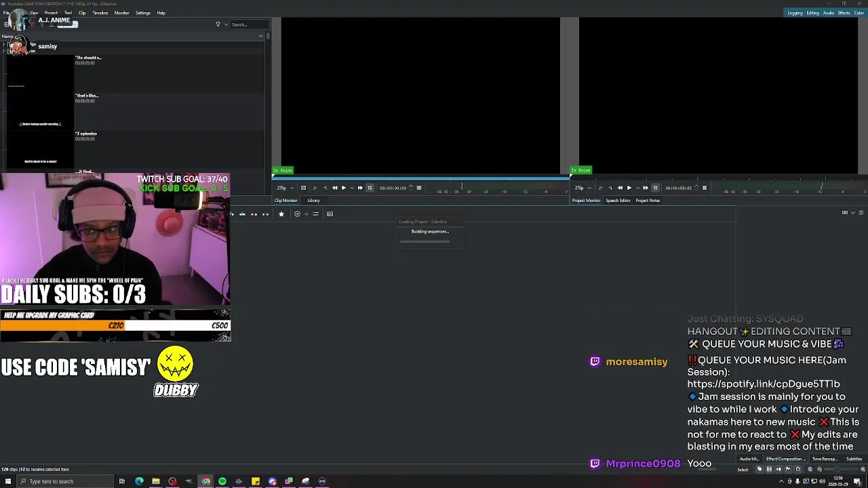Click the fit-zoom magnifier left of zoom out
The image size is (868, 488).
point(810,469)
